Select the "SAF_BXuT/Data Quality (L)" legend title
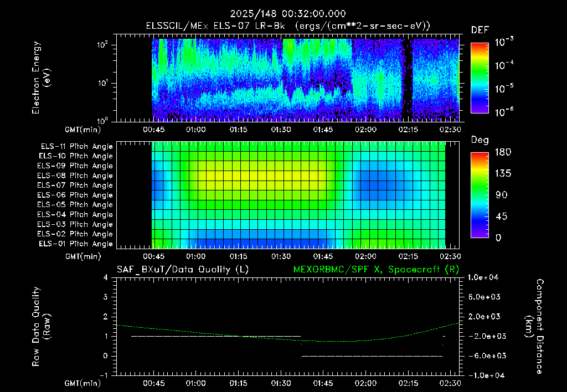 coord(183,270)
